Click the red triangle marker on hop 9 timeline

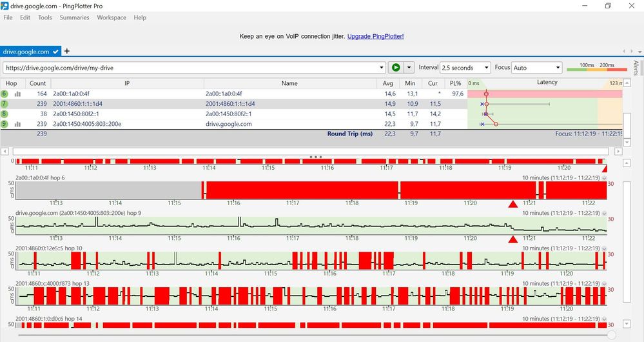point(512,239)
